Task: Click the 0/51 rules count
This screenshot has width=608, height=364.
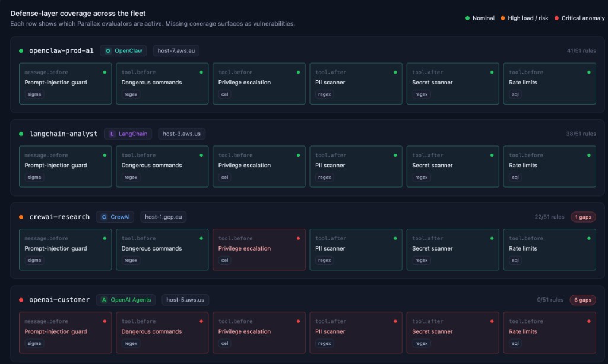Action: pos(550,300)
